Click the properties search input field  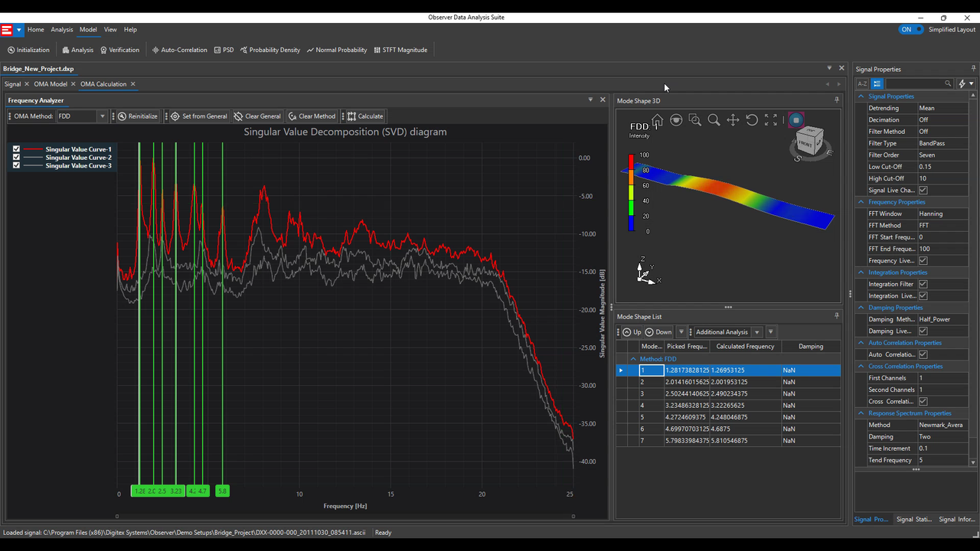click(x=914, y=83)
